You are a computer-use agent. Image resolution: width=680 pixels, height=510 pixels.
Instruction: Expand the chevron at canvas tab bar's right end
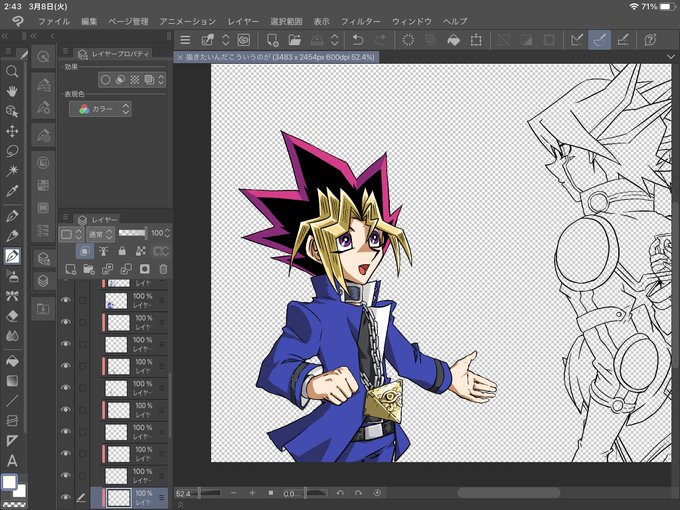coord(670,57)
